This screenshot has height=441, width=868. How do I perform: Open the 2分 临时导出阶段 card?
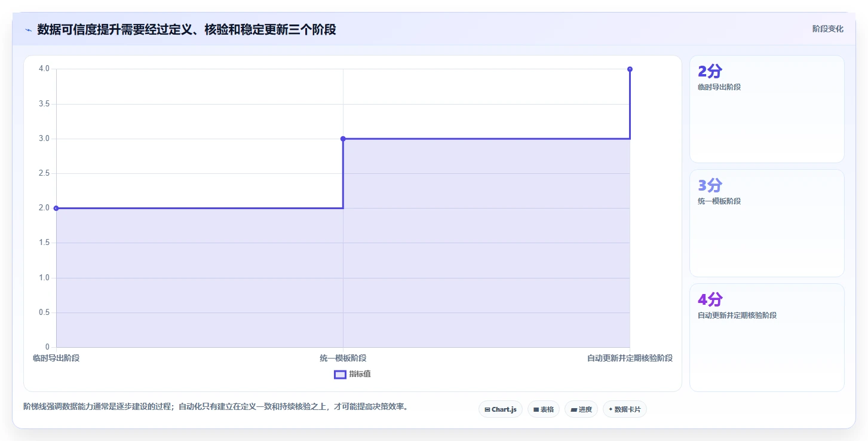(767, 109)
